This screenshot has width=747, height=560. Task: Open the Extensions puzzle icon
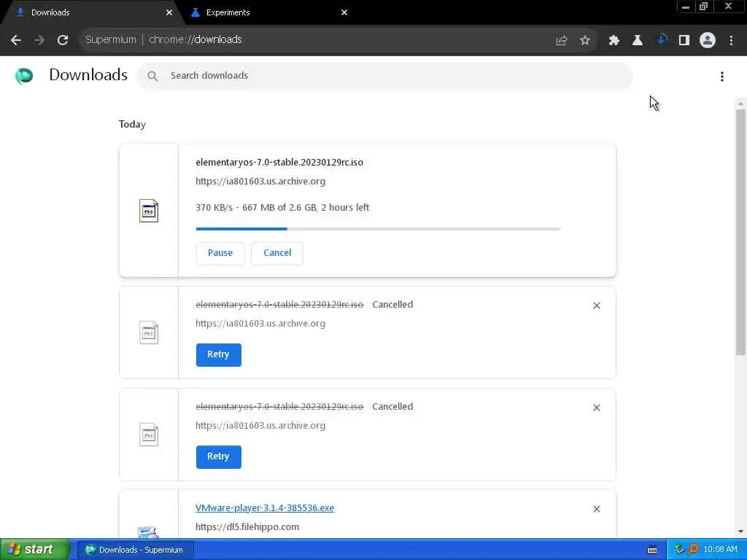tap(614, 41)
